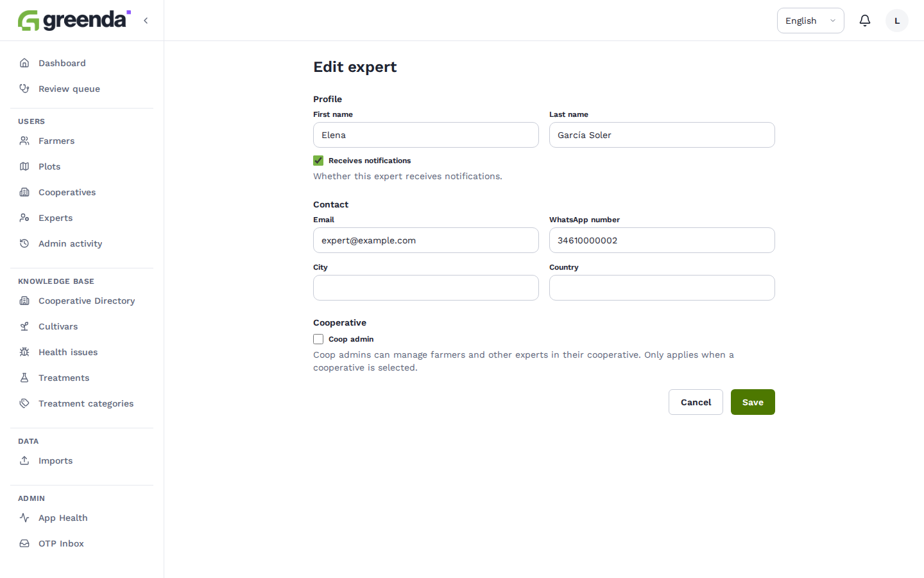Click the Cooperatives building icon
This screenshot has height=578, width=924.
click(x=24, y=192)
